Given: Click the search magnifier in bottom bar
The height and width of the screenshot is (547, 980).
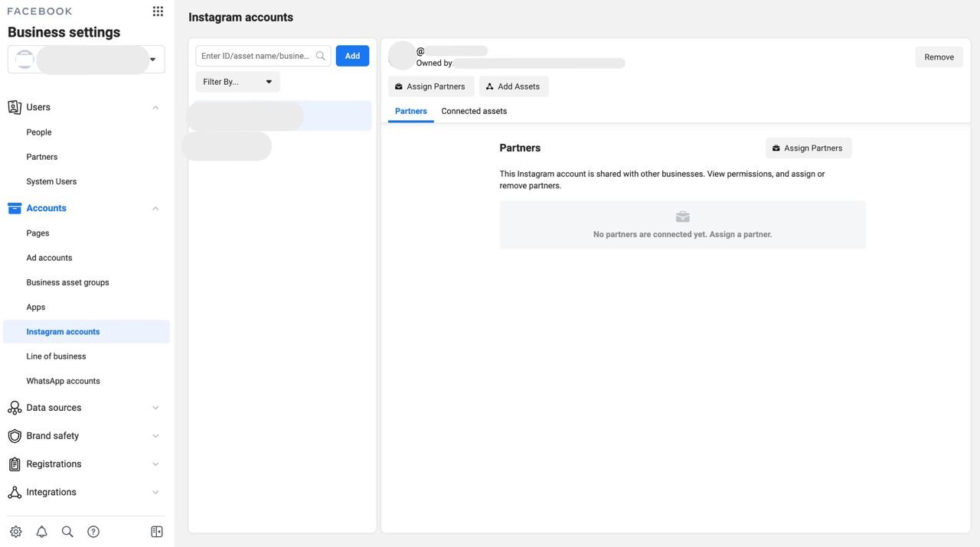Looking at the screenshot, I should pyautogui.click(x=67, y=532).
